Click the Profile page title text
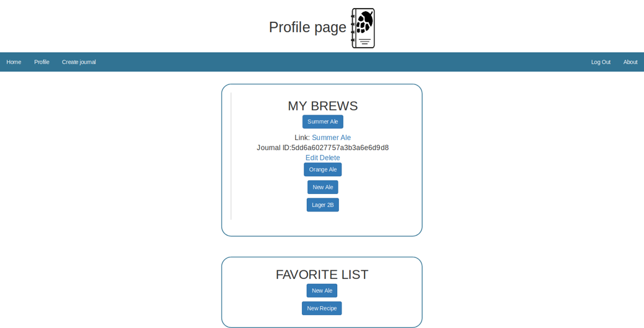Image resolution: width=644 pixels, height=328 pixels. (x=307, y=27)
